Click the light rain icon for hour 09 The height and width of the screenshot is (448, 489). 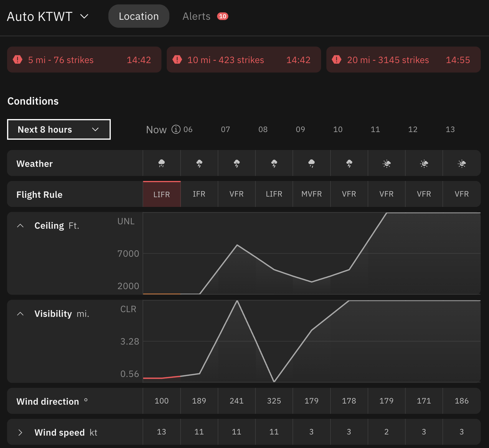click(x=311, y=163)
